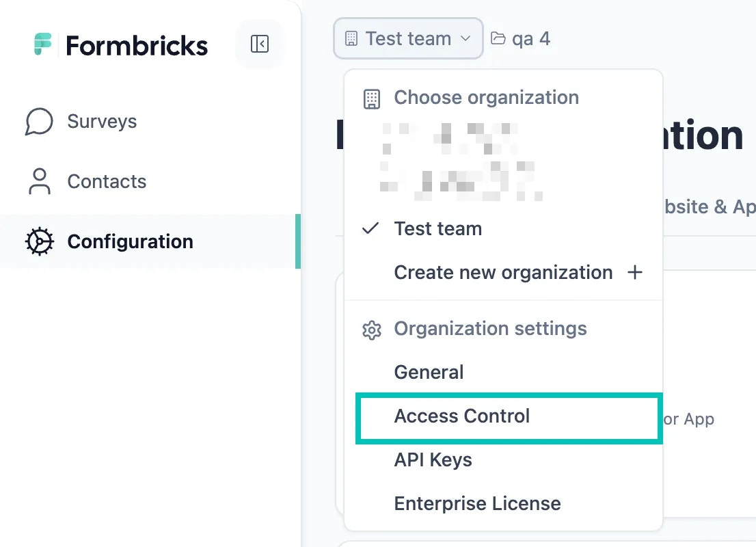The image size is (756, 547).
Task: Open API Keys settings
Action: (x=433, y=460)
